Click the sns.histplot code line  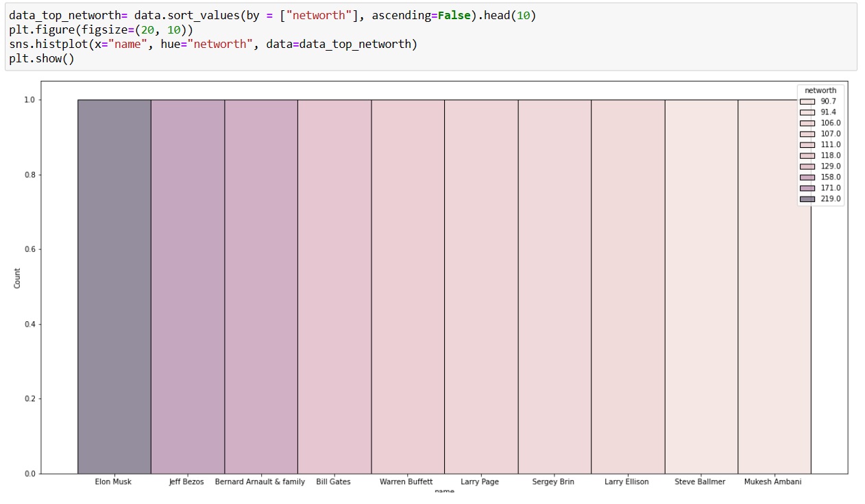pos(213,45)
